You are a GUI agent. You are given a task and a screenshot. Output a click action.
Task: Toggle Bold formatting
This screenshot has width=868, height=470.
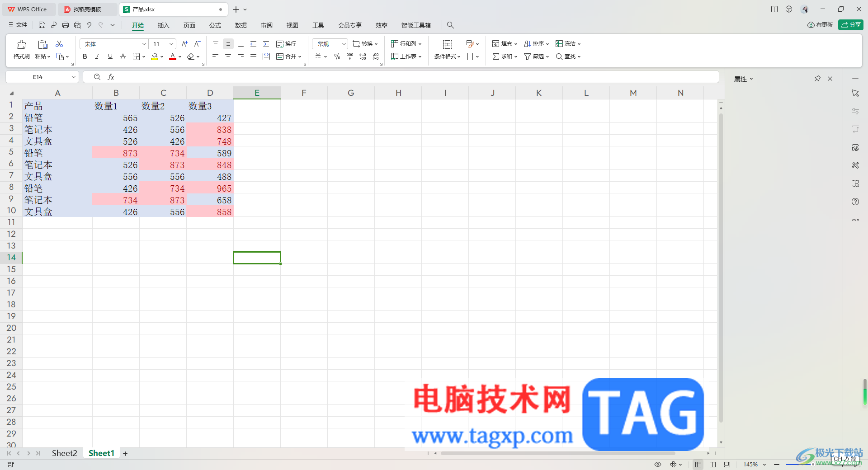[85, 56]
